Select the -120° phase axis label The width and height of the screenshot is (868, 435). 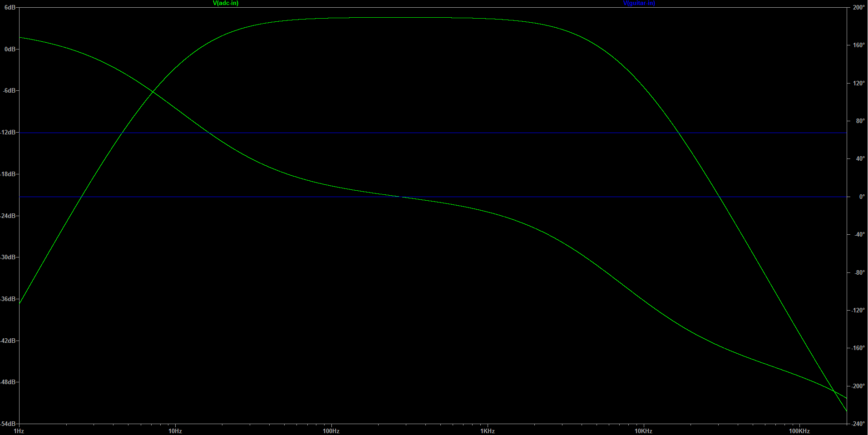pyautogui.click(x=858, y=311)
